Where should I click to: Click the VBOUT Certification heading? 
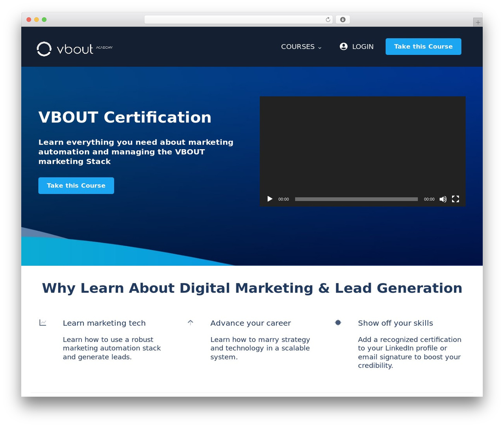tap(125, 117)
